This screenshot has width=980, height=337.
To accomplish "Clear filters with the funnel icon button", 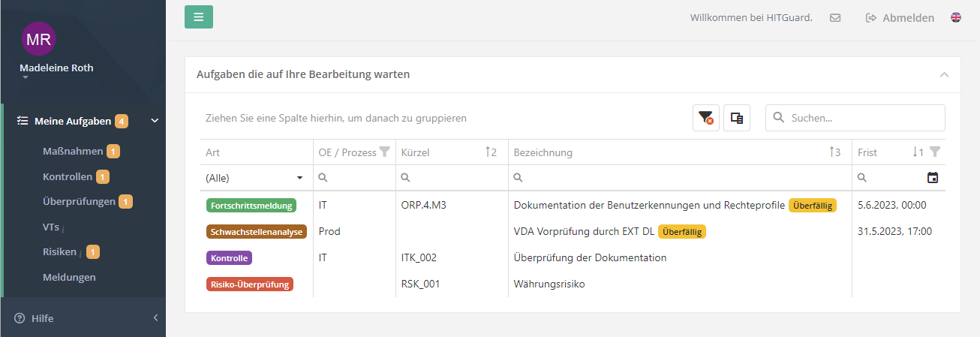I will [x=705, y=118].
